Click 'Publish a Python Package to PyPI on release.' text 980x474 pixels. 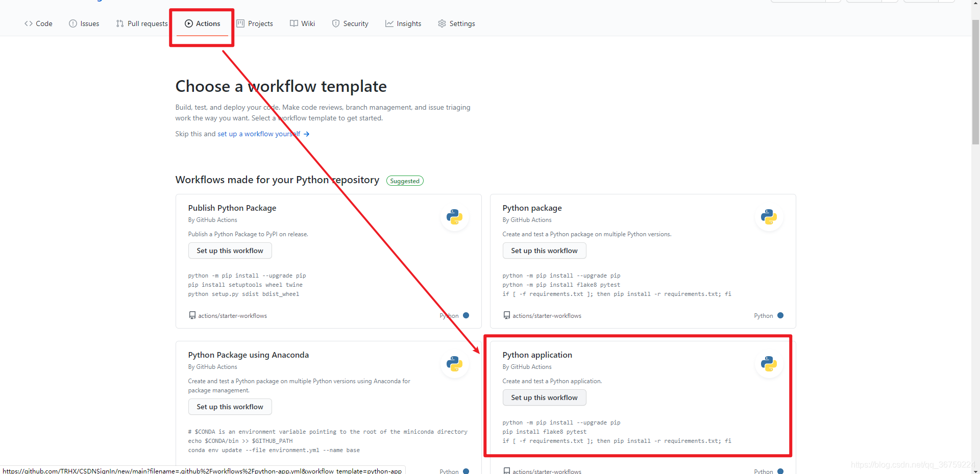click(248, 234)
